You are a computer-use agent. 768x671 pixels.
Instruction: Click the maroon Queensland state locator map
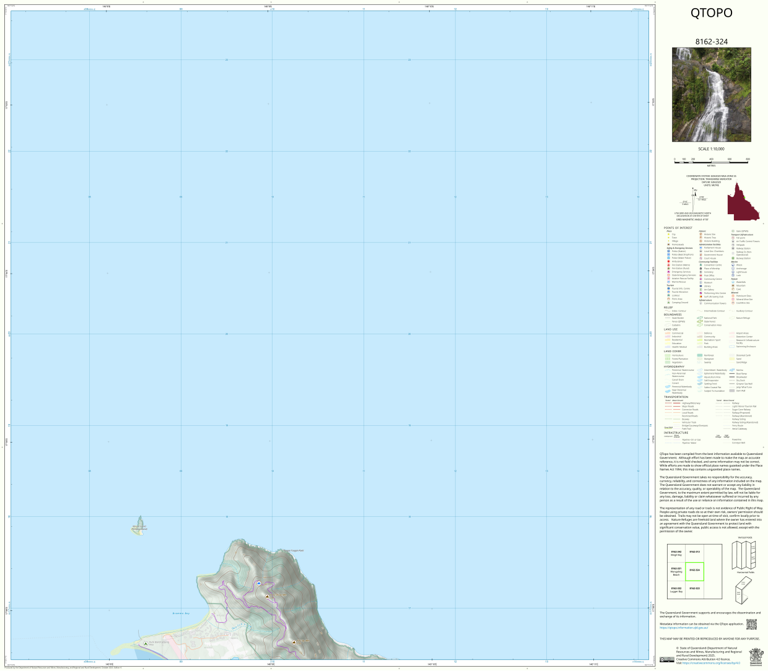(x=743, y=202)
